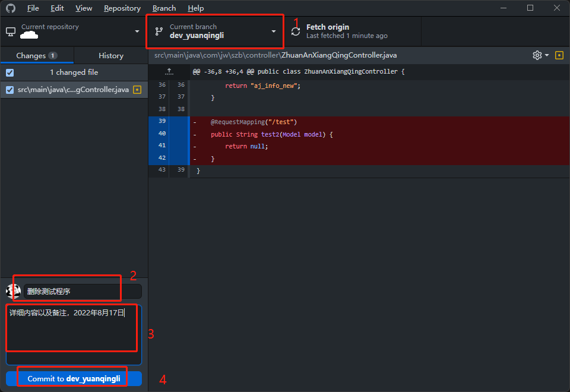
Task: Click the return null; deleted line
Action: (x=246, y=147)
